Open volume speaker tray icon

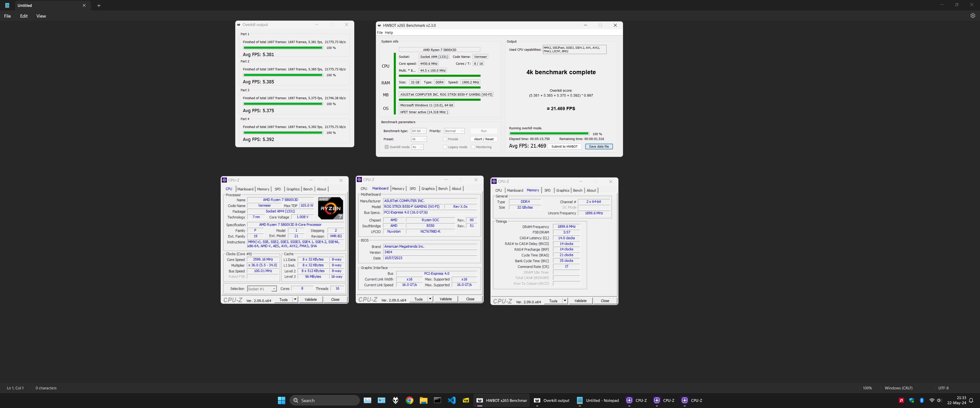pos(939,400)
